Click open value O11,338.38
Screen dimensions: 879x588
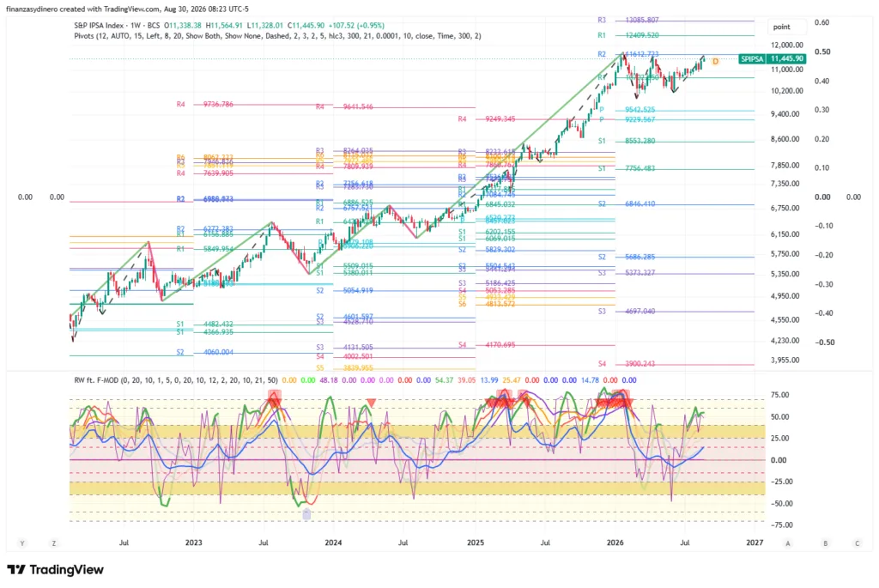[183, 25]
